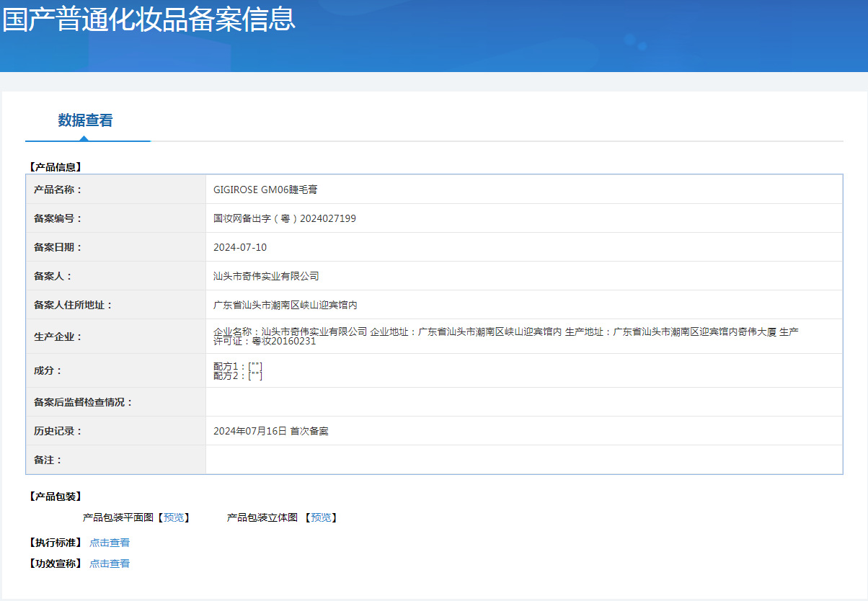This screenshot has width=868, height=601.
Task: Click the 备案人 row label
Action: click(53, 276)
